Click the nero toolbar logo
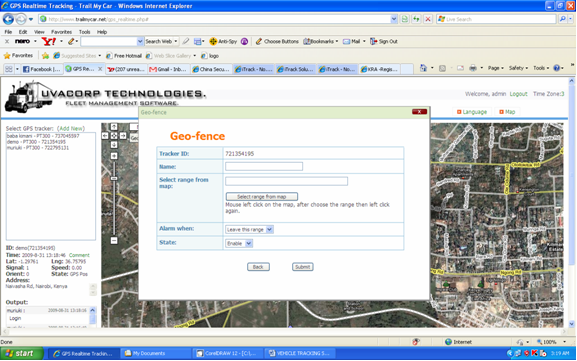The height and width of the screenshot is (361, 577). [x=22, y=41]
